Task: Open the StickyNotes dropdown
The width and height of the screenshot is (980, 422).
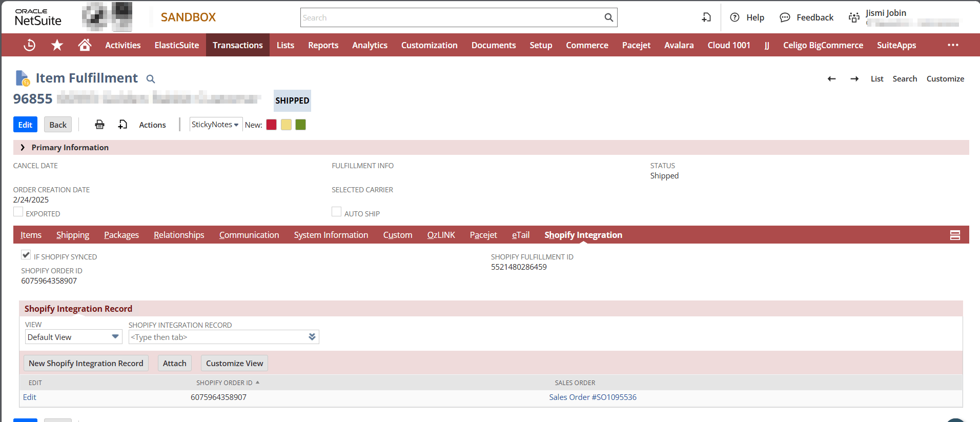Action: coord(216,125)
